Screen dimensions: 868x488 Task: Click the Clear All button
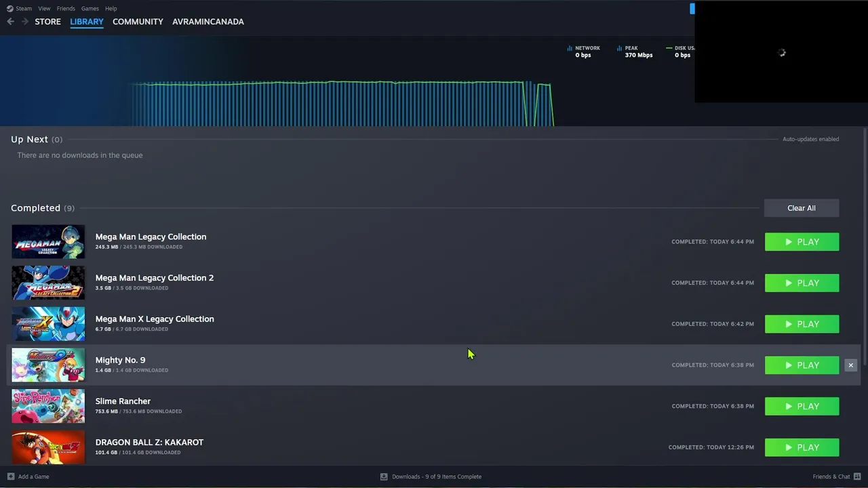[802, 208]
